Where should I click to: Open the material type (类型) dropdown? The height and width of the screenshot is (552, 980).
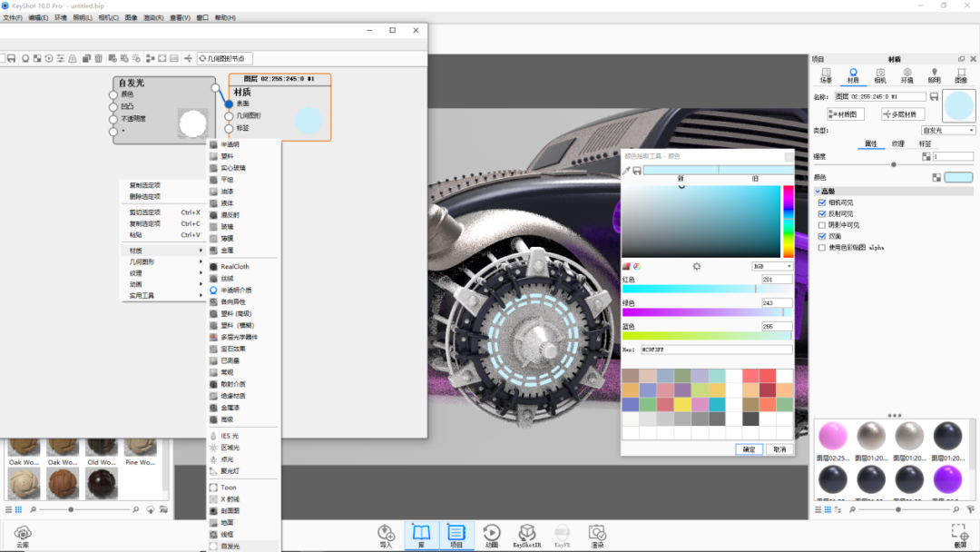coord(948,130)
